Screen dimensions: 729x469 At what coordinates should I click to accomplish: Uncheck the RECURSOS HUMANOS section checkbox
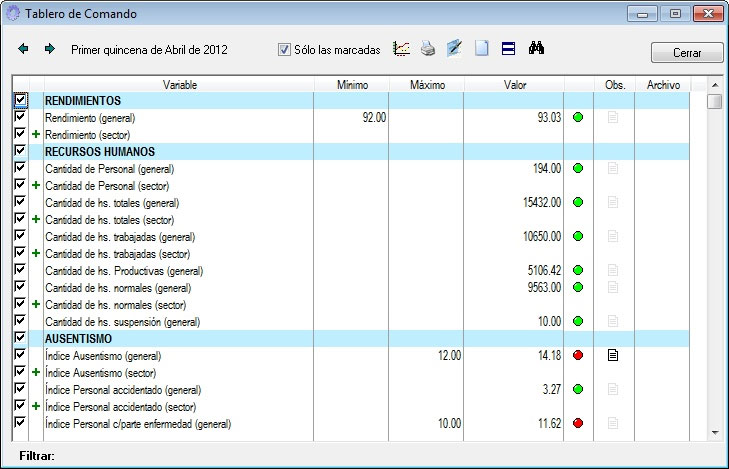tap(20, 151)
